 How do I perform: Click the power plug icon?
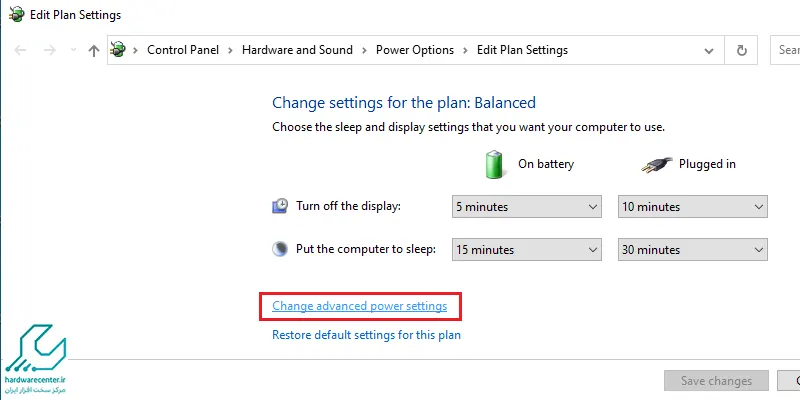coord(656,165)
